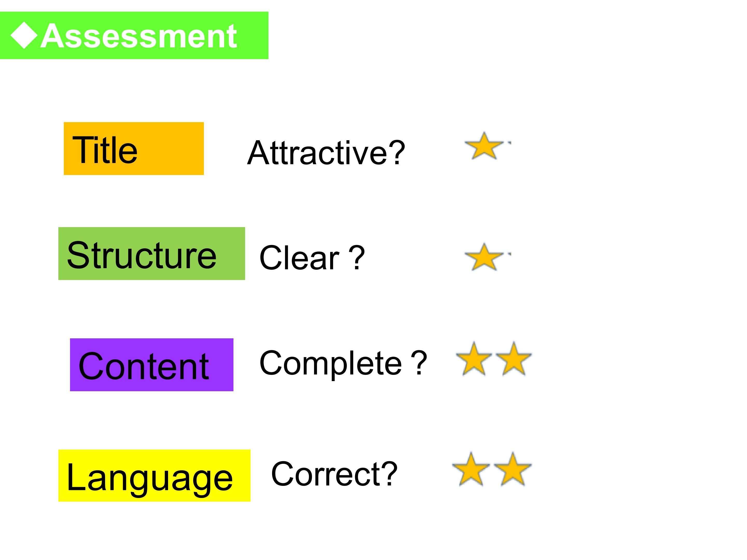The image size is (747, 560).
Task: Click the second star beside Correct
Action: [513, 469]
